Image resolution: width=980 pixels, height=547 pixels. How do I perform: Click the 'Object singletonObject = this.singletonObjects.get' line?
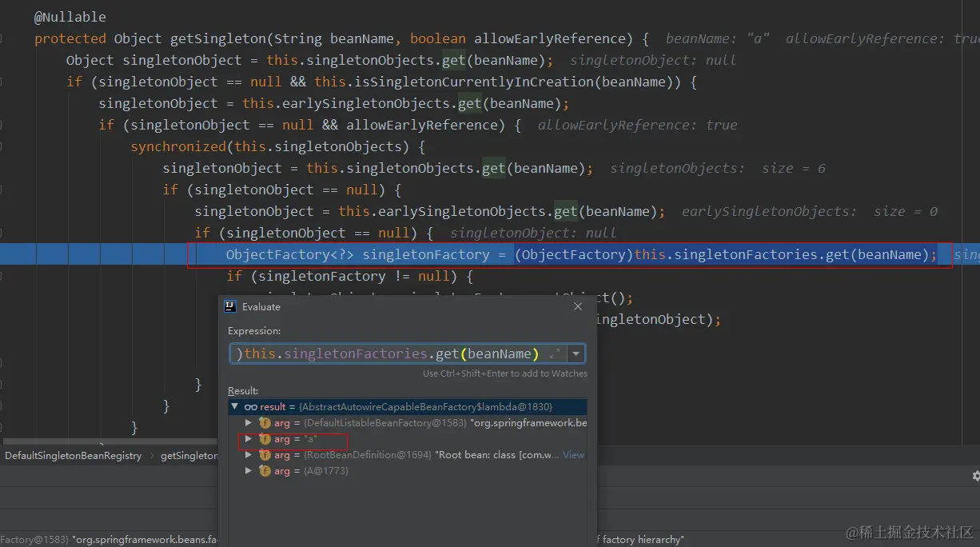(310, 60)
